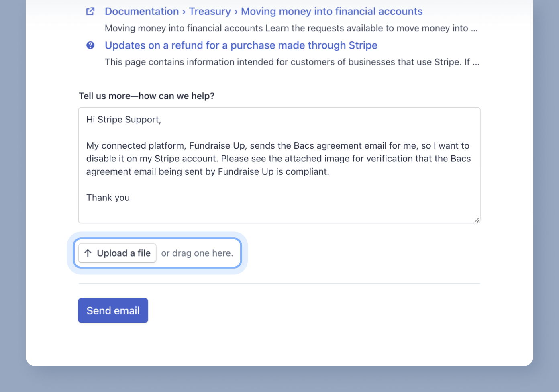
Task: Click the textarea resize handle
Action: click(x=477, y=220)
